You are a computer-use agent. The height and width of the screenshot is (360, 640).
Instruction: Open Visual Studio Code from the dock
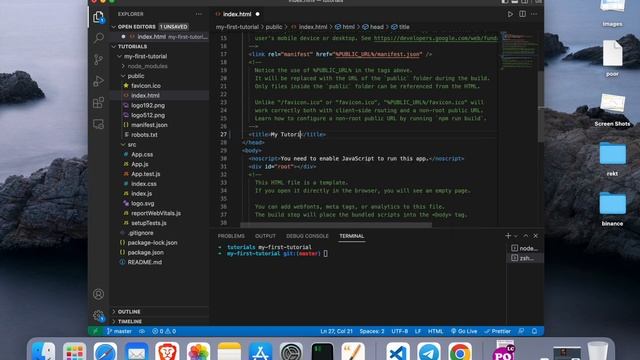tap(398, 352)
